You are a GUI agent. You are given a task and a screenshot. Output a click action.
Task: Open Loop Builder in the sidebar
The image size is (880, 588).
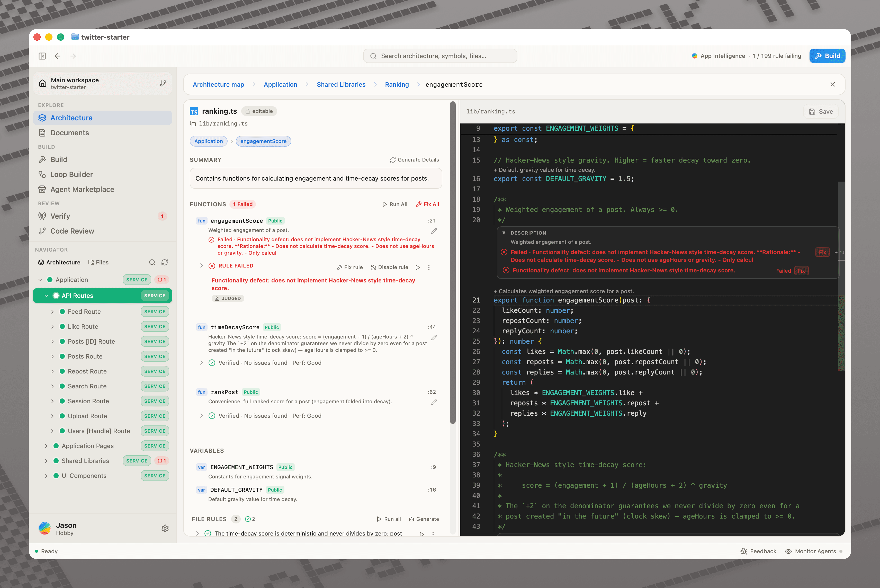point(102,174)
